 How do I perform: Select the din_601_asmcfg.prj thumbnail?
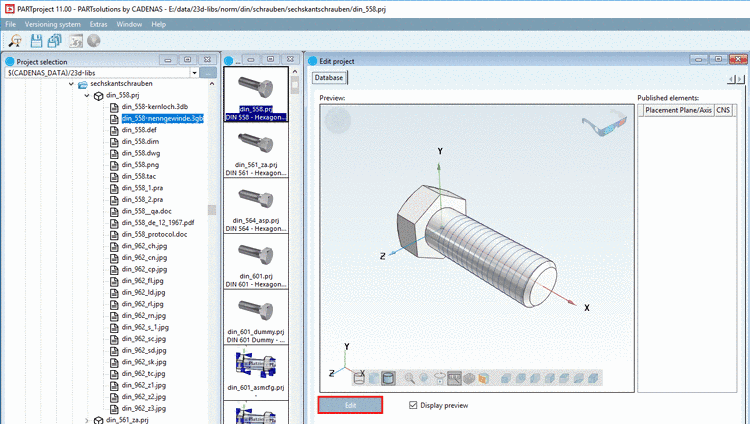point(256,373)
